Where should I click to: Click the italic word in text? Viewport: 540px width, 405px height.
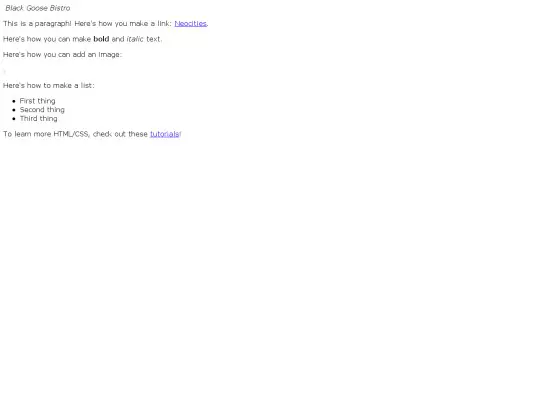[135, 39]
